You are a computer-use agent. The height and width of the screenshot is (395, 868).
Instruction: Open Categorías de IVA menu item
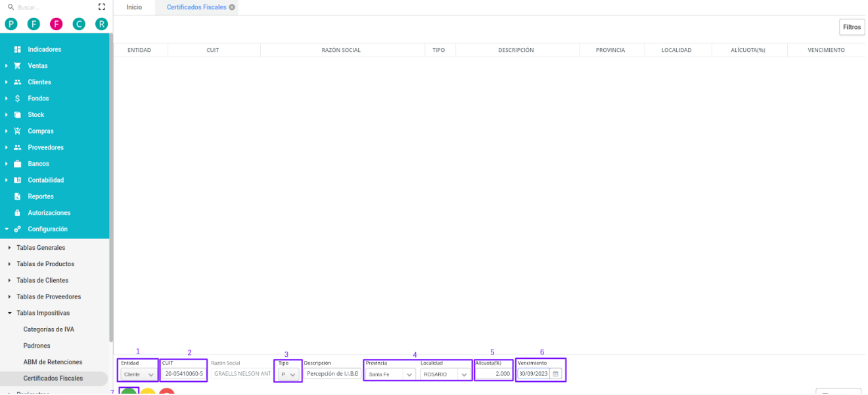pyautogui.click(x=49, y=329)
